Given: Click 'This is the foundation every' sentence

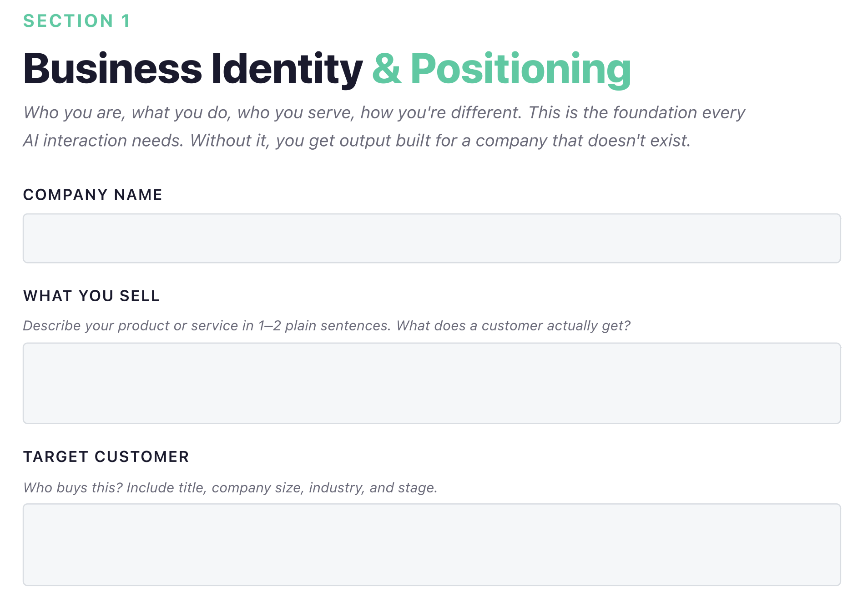Looking at the screenshot, I should 637,112.
